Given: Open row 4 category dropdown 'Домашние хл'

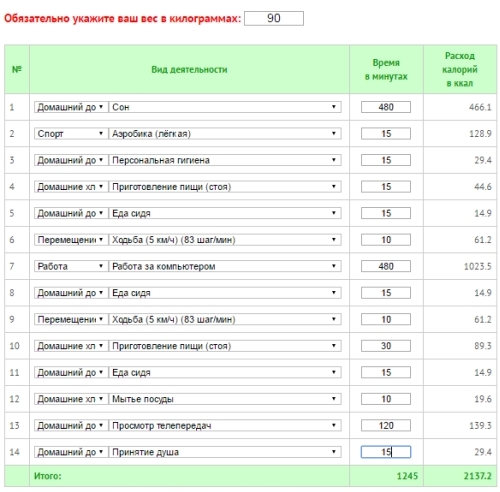Looking at the screenshot, I should coord(71,187).
